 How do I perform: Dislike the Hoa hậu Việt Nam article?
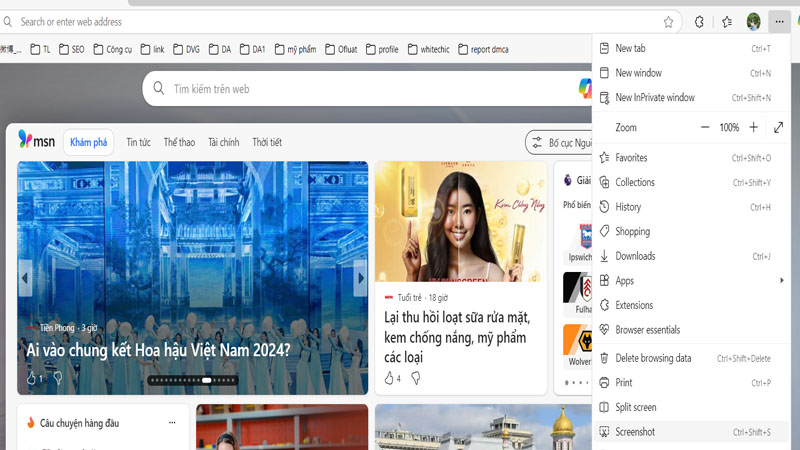pyautogui.click(x=58, y=378)
